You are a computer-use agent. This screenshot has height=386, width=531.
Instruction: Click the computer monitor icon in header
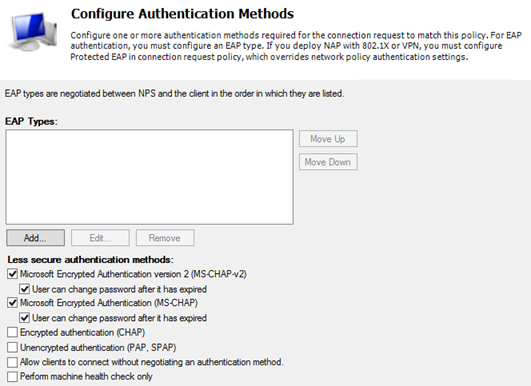[x=33, y=31]
